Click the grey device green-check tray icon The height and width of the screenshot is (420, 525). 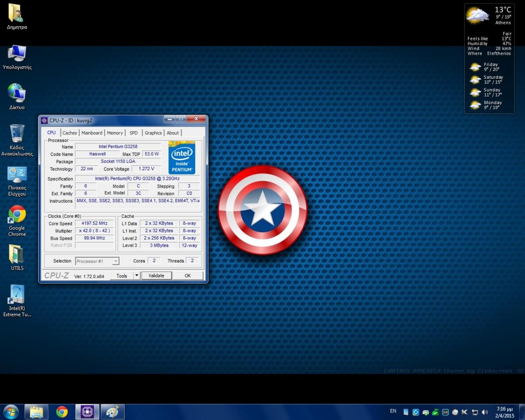[426, 412]
